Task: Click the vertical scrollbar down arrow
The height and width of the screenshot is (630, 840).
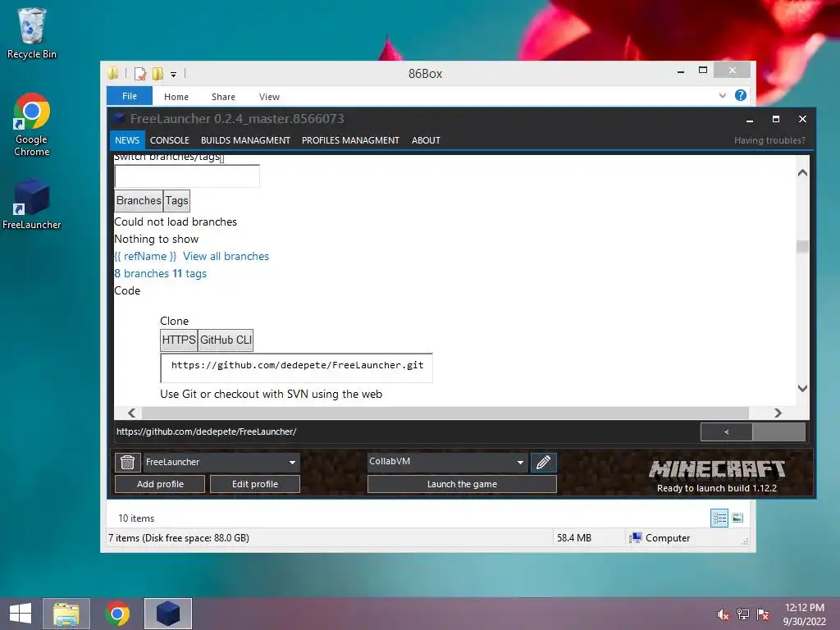Action: click(802, 388)
